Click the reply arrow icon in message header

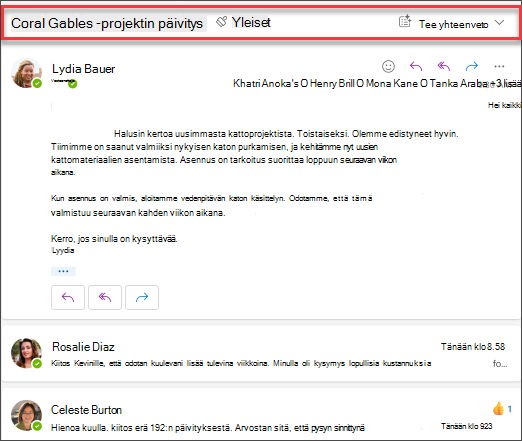point(416,66)
